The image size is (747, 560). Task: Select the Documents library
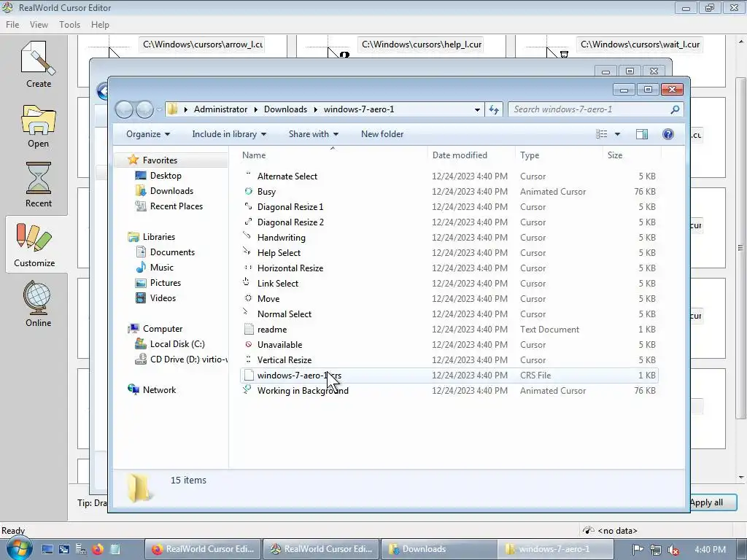click(x=172, y=252)
